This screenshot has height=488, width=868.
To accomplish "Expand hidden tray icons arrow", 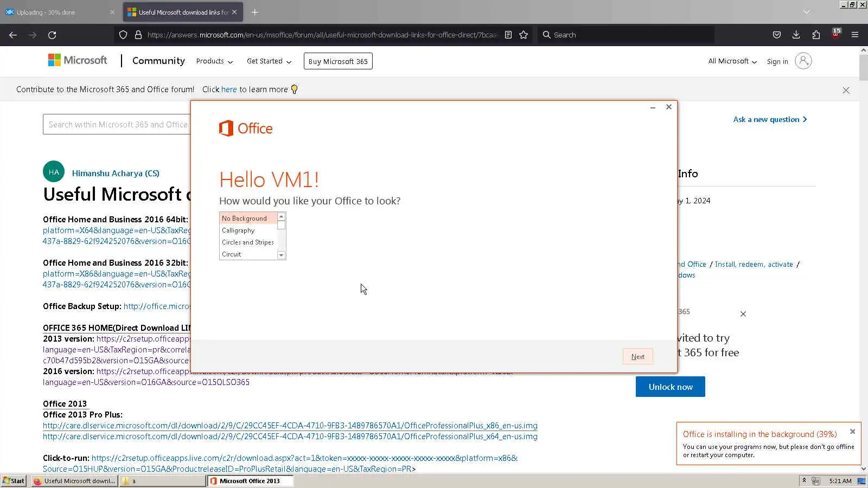I will pos(804,481).
